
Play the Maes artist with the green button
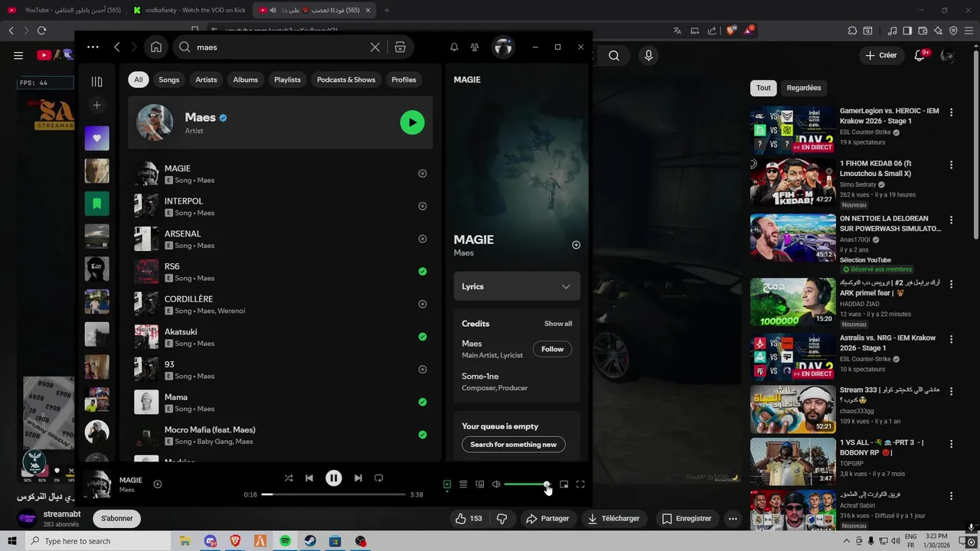(412, 122)
